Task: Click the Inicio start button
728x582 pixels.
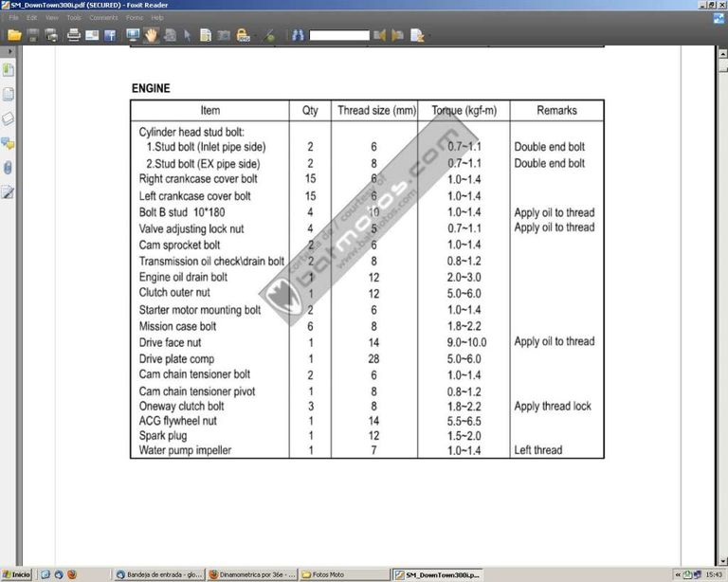Action: (17, 574)
